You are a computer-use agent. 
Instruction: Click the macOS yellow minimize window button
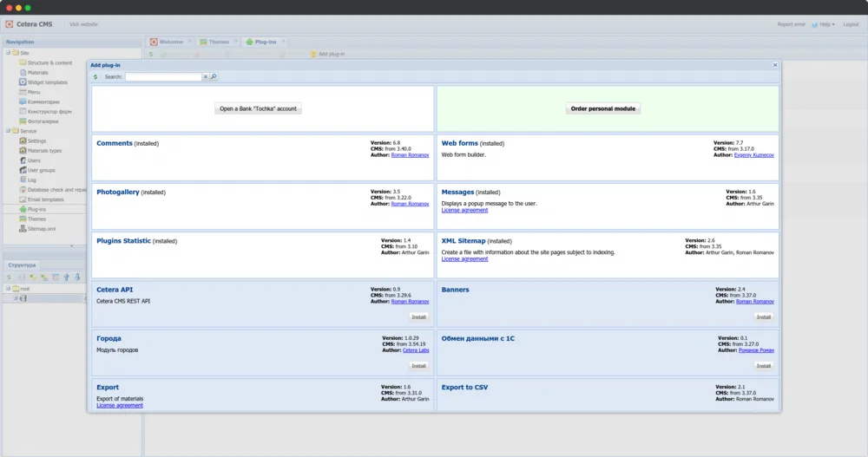[x=18, y=8]
